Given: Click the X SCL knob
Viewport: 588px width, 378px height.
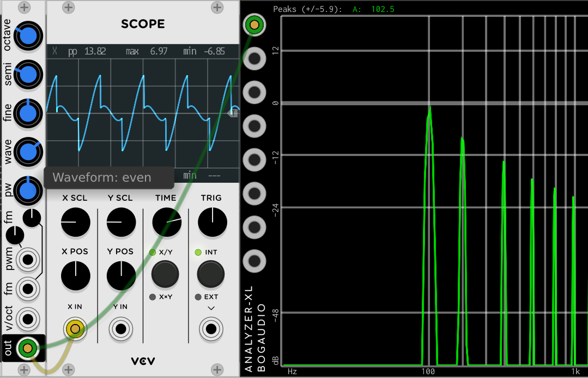Looking at the screenshot, I should [75, 223].
